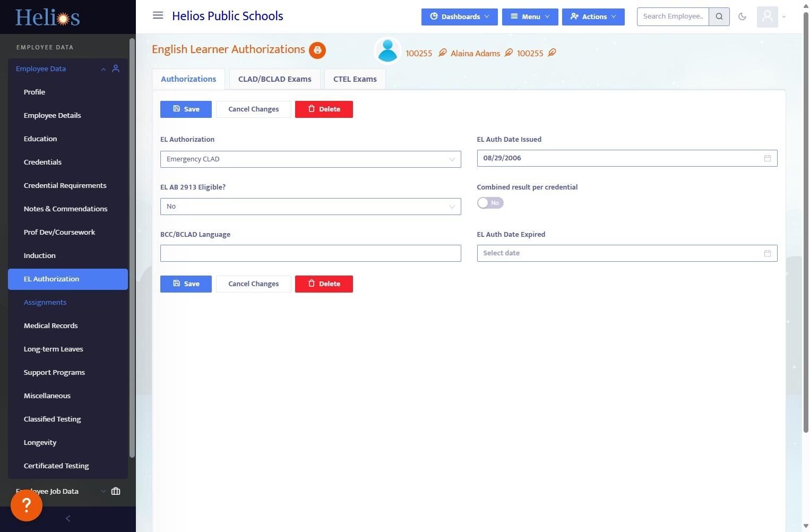Open Prof Dev/Coursework

(x=68, y=232)
